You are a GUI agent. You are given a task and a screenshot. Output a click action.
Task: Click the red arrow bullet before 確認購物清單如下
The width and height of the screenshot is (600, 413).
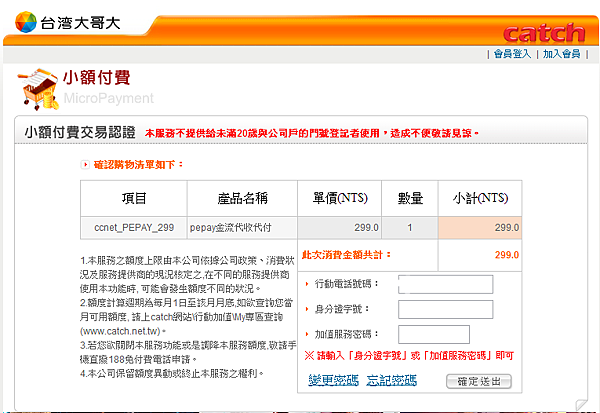85,165
